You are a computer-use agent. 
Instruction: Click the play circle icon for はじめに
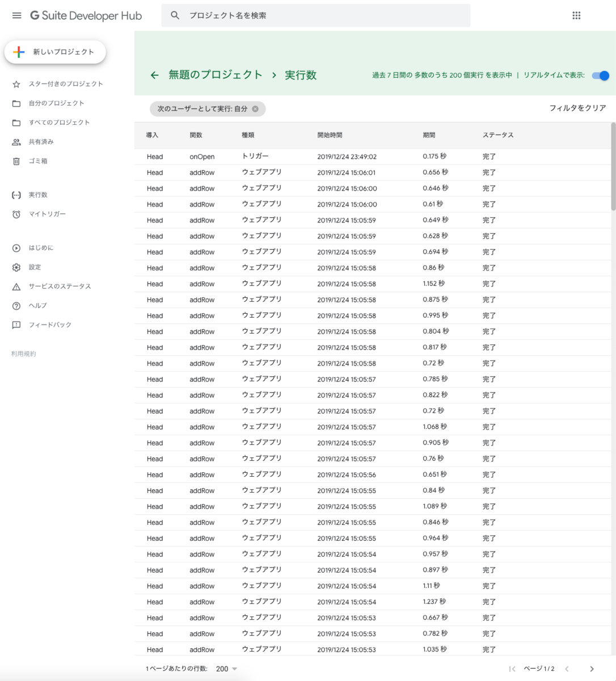coord(16,248)
